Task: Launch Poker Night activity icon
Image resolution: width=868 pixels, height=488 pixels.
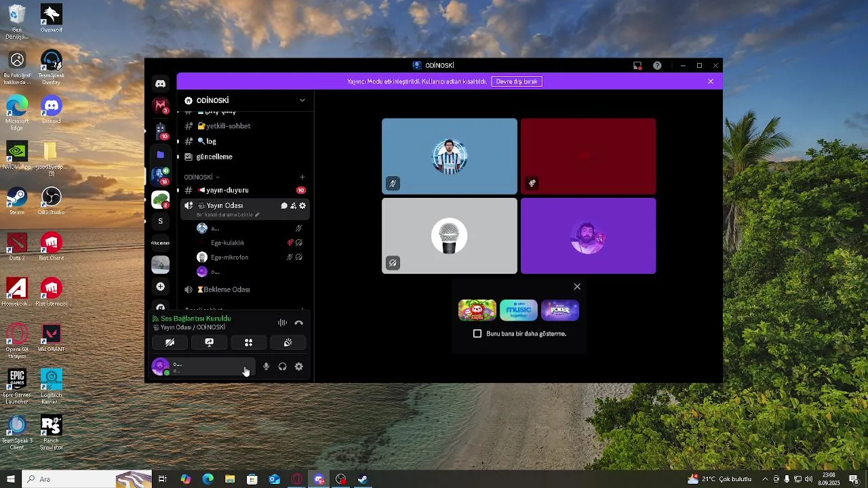Action: 560,310
